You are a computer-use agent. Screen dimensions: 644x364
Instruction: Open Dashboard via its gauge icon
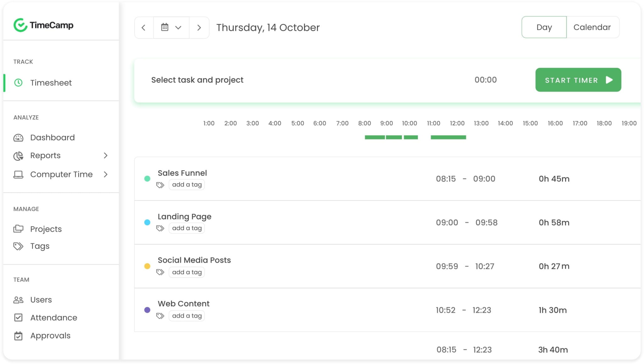(x=18, y=137)
